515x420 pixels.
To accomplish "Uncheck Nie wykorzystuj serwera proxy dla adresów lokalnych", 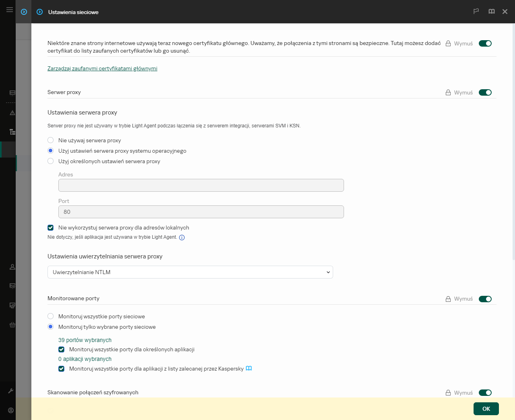I will coord(50,227).
